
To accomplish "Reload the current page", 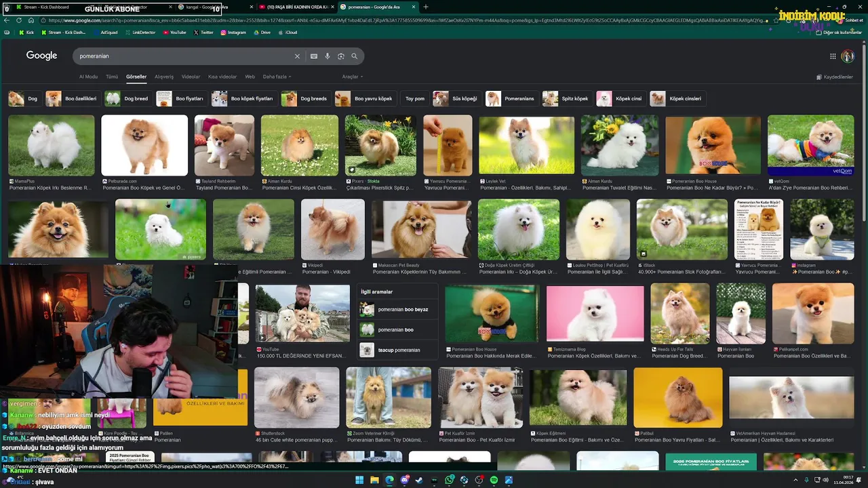I will click(x=19, y=20).
